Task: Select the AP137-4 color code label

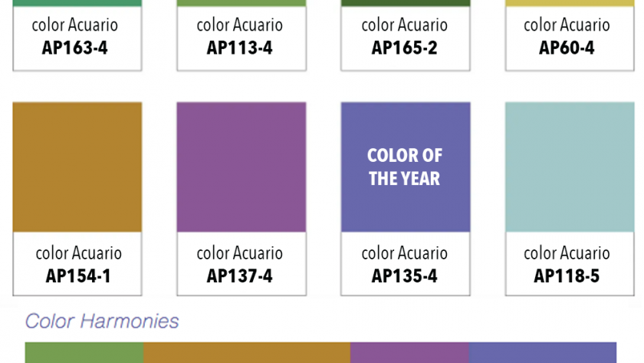Action: (x=240, y=276)
